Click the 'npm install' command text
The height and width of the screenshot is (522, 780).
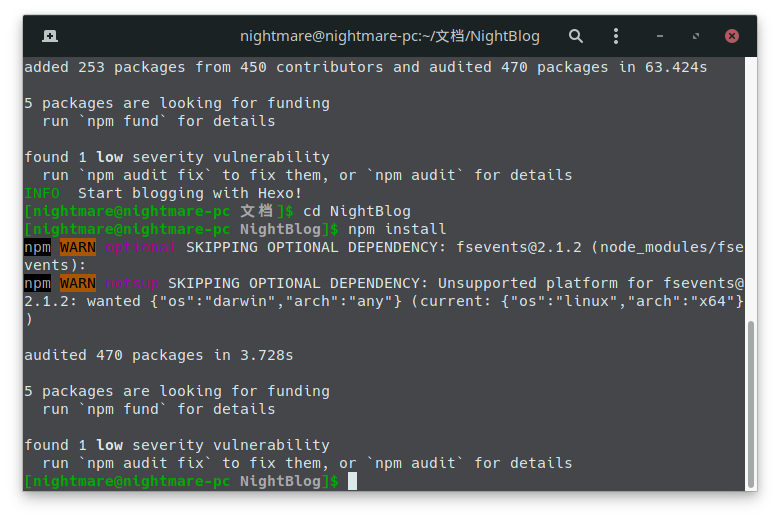click(396, 229)
